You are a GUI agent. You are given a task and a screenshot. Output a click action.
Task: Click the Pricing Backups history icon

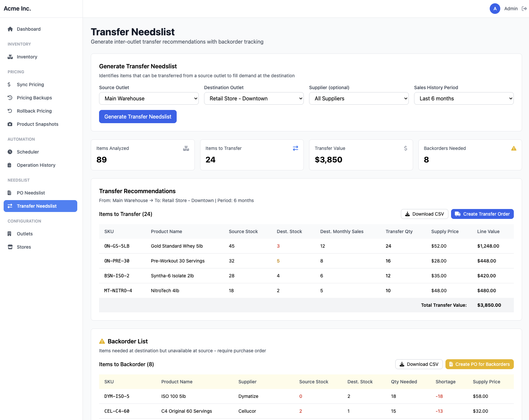(10, 98)
